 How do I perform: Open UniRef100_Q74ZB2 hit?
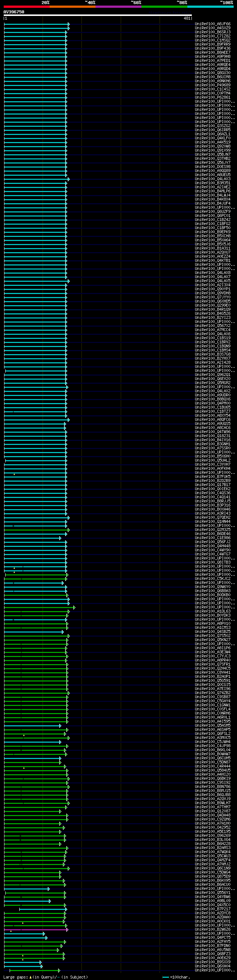(x=213, y=693)
